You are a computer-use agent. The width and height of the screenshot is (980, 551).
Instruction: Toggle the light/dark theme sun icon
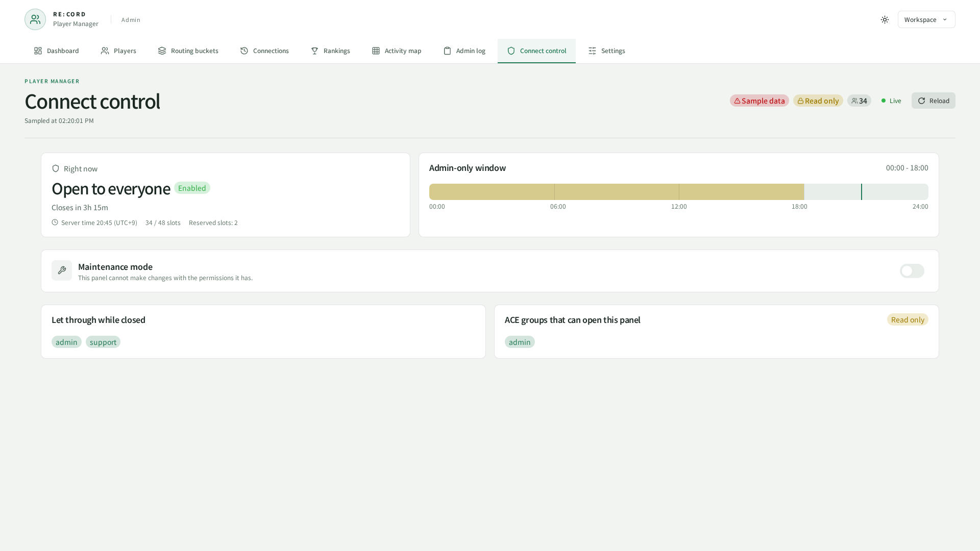tap(885, 19)
